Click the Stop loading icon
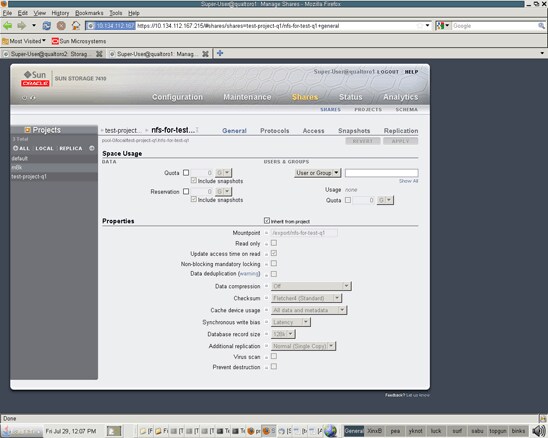Screen dimensions: 548x438 click(61, 26)
